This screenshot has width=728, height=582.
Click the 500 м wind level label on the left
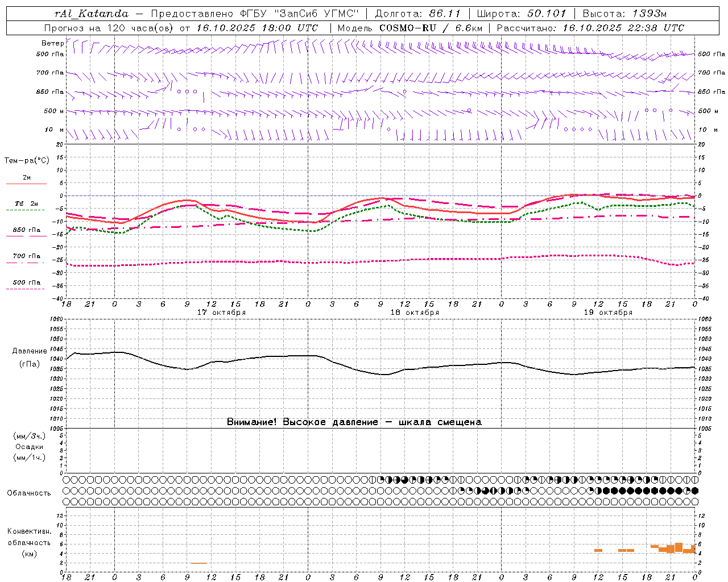click(x=54, y=111)
